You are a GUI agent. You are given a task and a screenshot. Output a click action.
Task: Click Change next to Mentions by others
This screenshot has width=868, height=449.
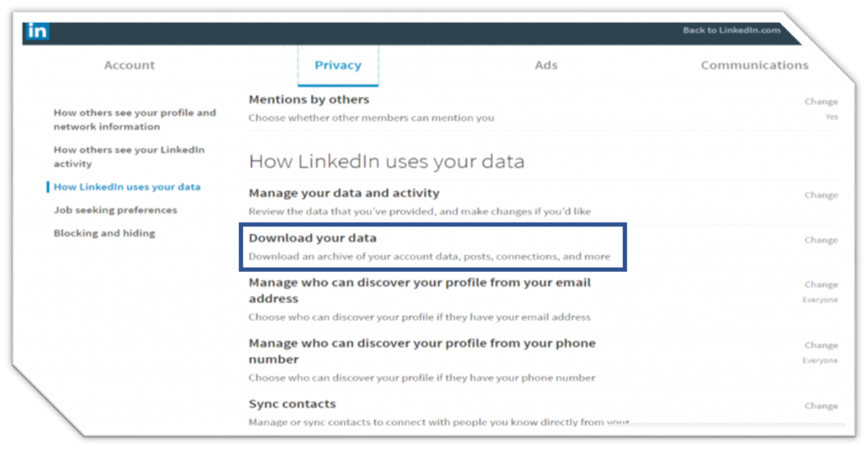click(x=821, y=102)
